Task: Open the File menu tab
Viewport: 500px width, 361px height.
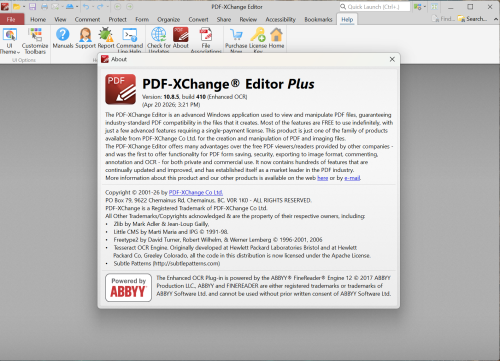Action: pyautogui.click(x=11, y=19)
